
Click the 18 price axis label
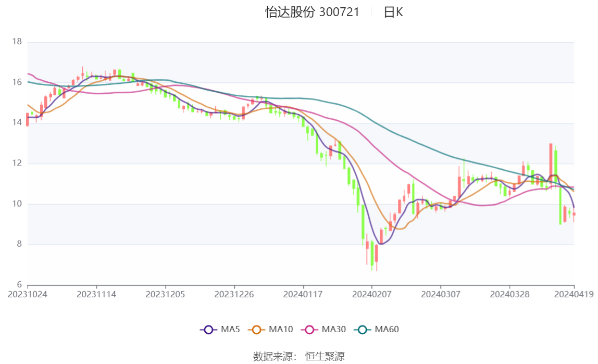point(17,42)
